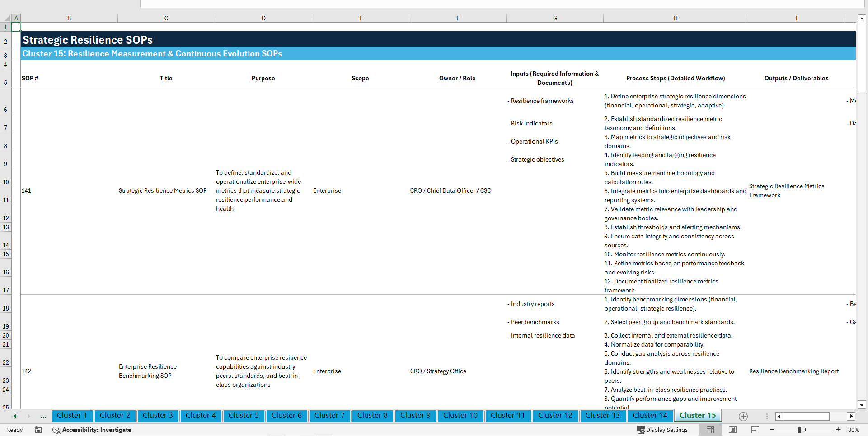Select the Cluster 7 sheet tab

(x=329, y=416)
